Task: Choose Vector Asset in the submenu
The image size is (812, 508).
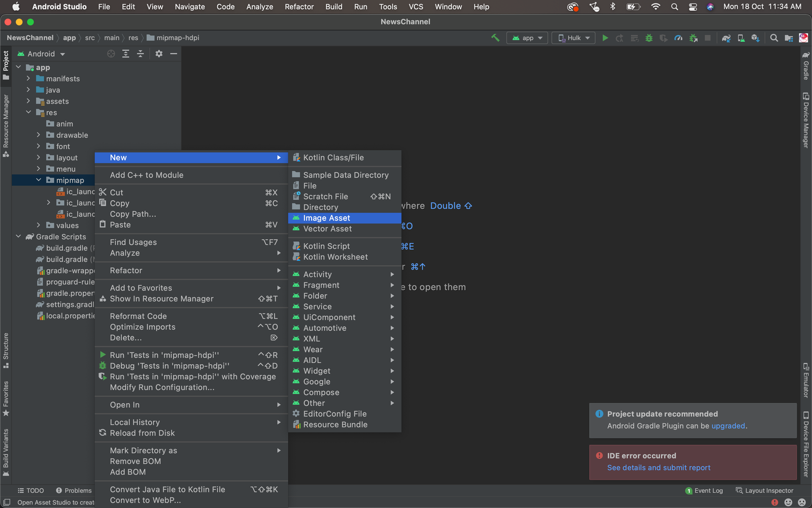Action: tap(345, 229)
